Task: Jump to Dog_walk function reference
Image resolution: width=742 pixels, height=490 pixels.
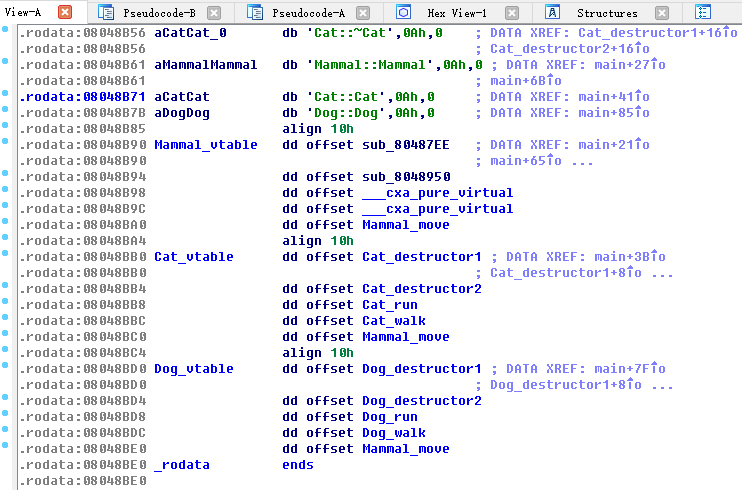Action: coord(393,433)
